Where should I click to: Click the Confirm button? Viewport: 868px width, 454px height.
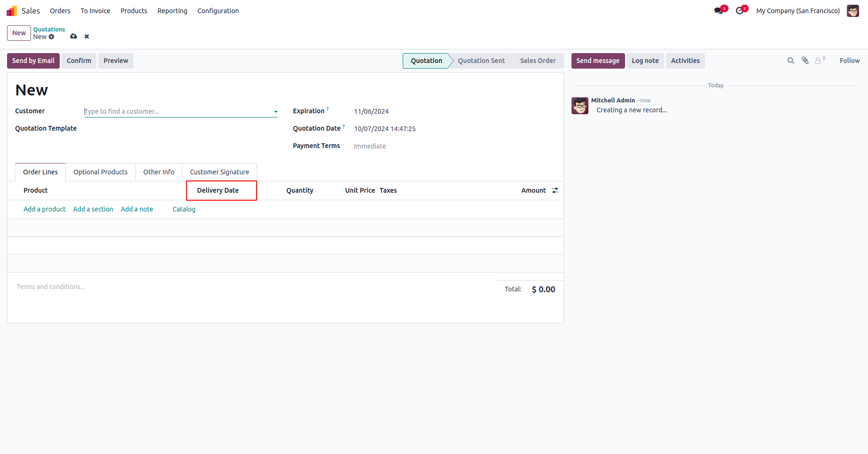click(x=79, y=61)
